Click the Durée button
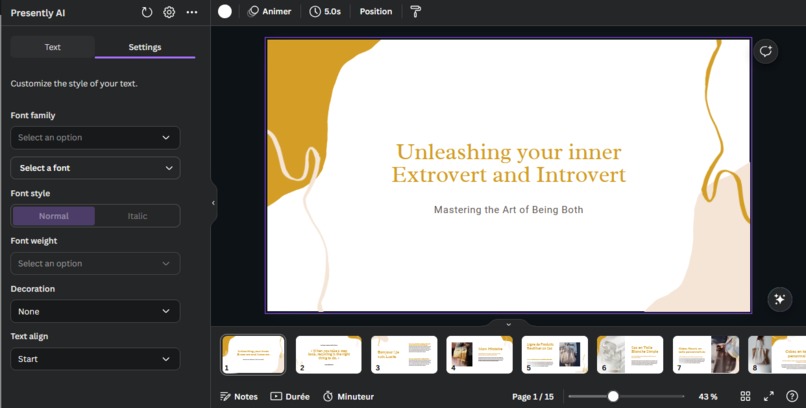The image size is (806, 408). pyautogui.click(x=290, y=397)
